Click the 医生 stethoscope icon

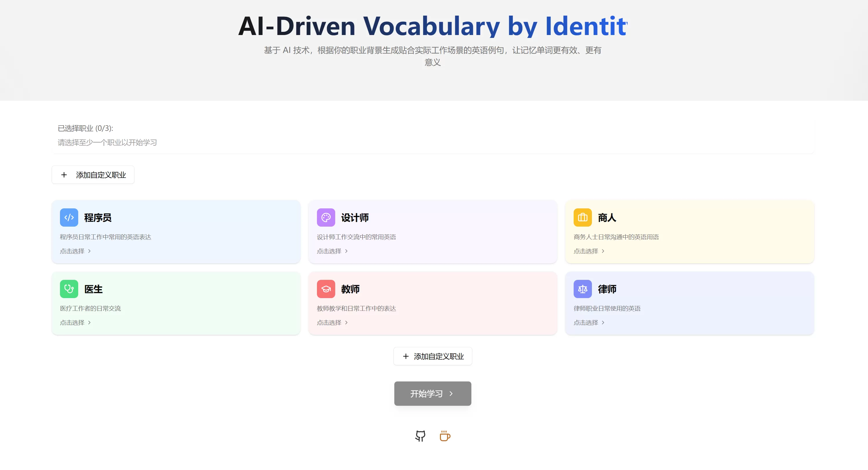pos(69,289)
